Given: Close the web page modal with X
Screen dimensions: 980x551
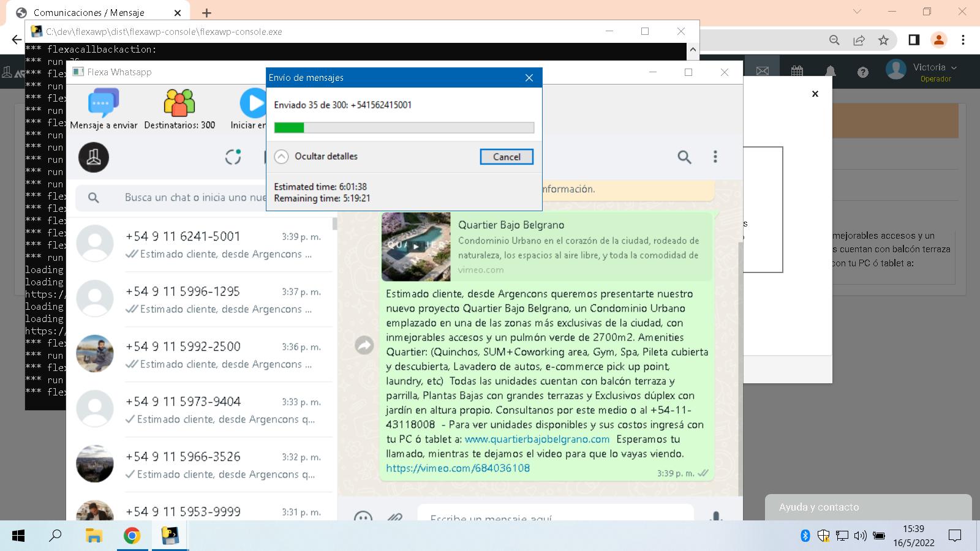Looking at the screenshot, I should pos(815,94).
